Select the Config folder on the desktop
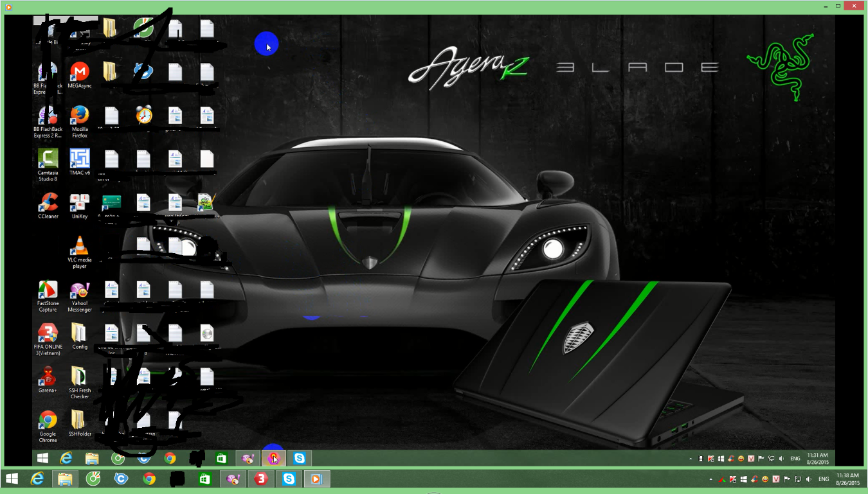Image resolution: width=868 pixels, height=494 pixels. point(80,333)
